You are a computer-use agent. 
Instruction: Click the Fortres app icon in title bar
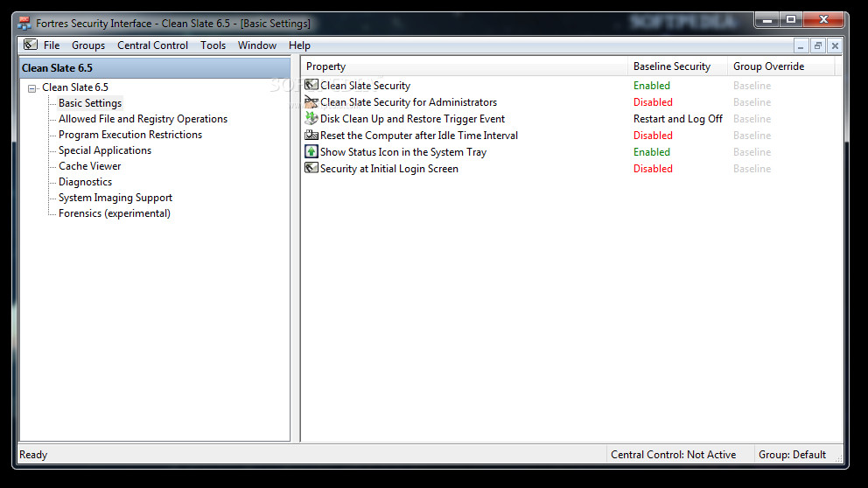pos(24,24)
